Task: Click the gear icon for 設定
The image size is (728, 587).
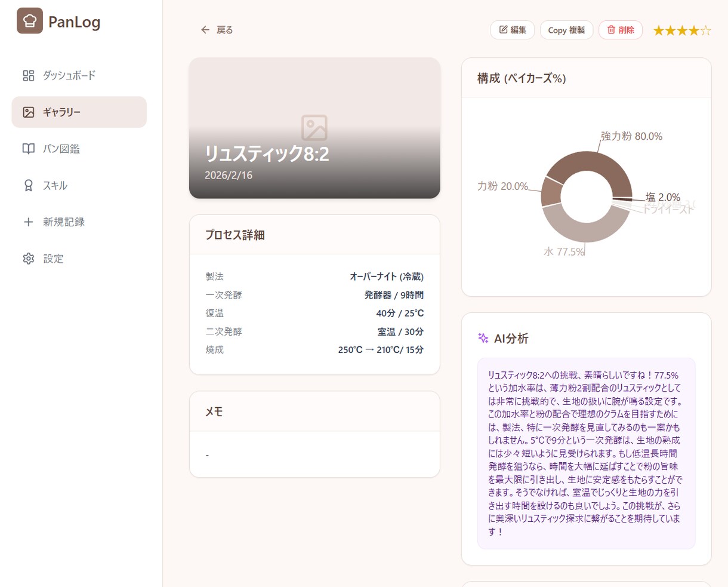Action: (29, 259)
